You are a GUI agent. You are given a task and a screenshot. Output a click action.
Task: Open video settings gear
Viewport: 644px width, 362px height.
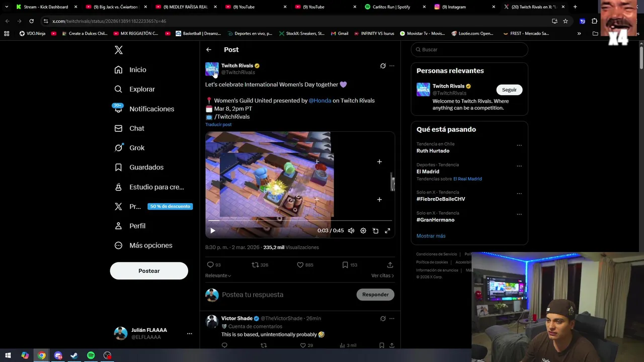pyautogui.click(x=363, y=231)
